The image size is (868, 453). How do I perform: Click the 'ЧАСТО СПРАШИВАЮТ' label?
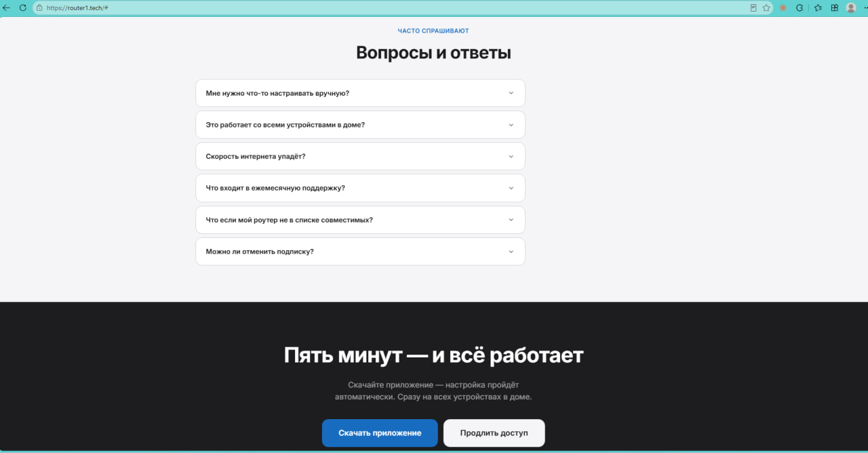[433, 31]
